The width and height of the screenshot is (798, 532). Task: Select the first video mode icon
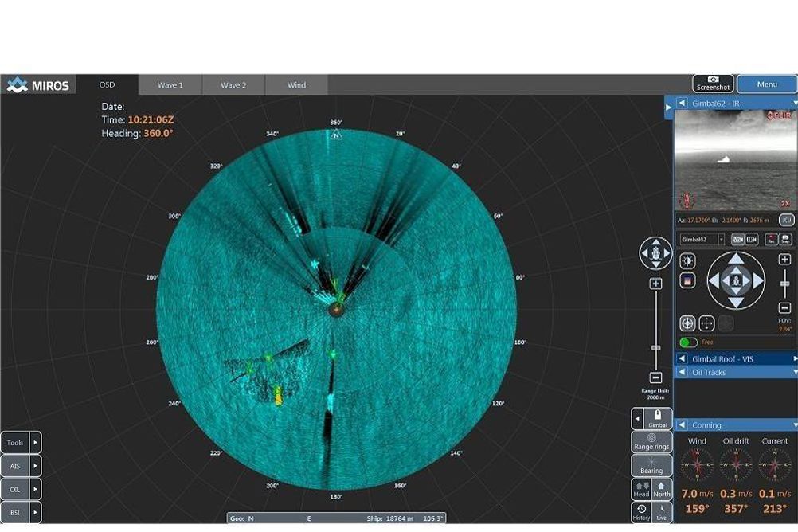737,239
